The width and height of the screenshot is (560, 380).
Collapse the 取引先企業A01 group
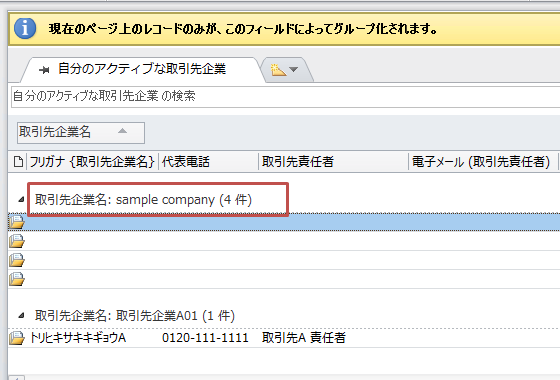click(x=21, y=316)
